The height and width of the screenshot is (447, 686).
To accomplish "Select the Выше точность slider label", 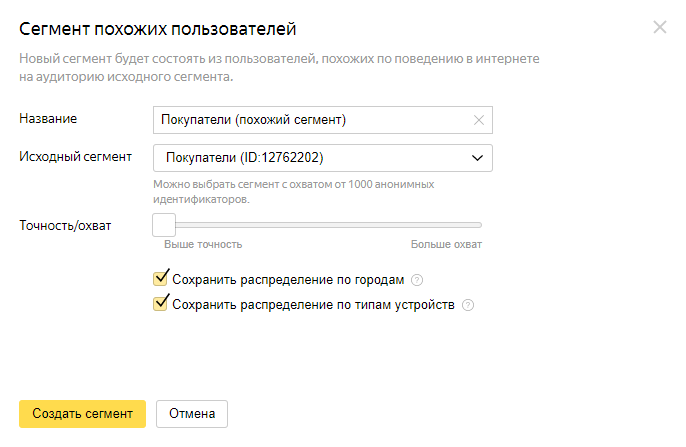I will click(x=203, y=244).
